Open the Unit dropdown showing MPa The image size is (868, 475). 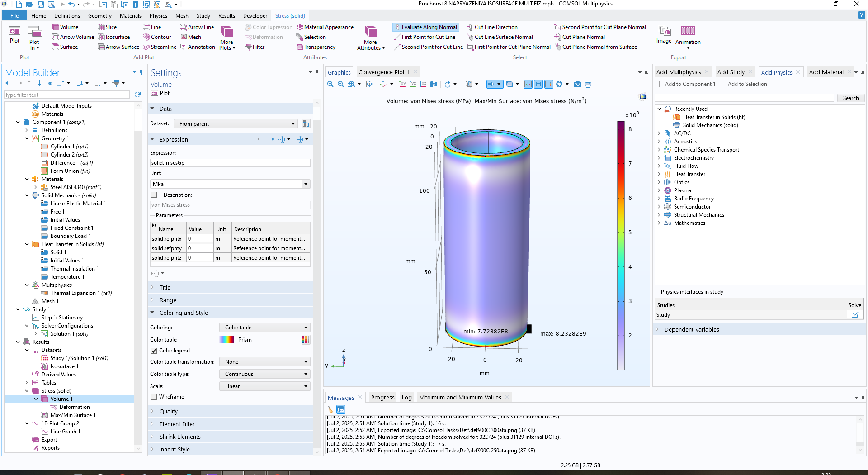[230, 184]
